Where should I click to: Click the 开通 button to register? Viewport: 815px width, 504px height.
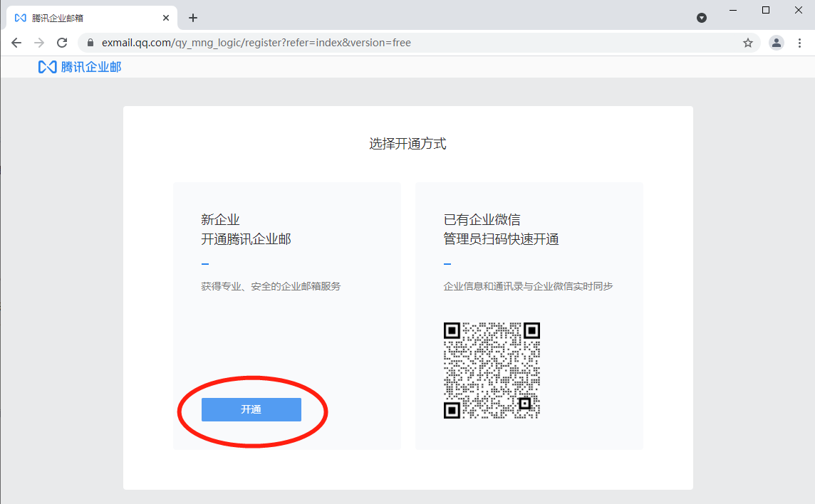[251, 409]
